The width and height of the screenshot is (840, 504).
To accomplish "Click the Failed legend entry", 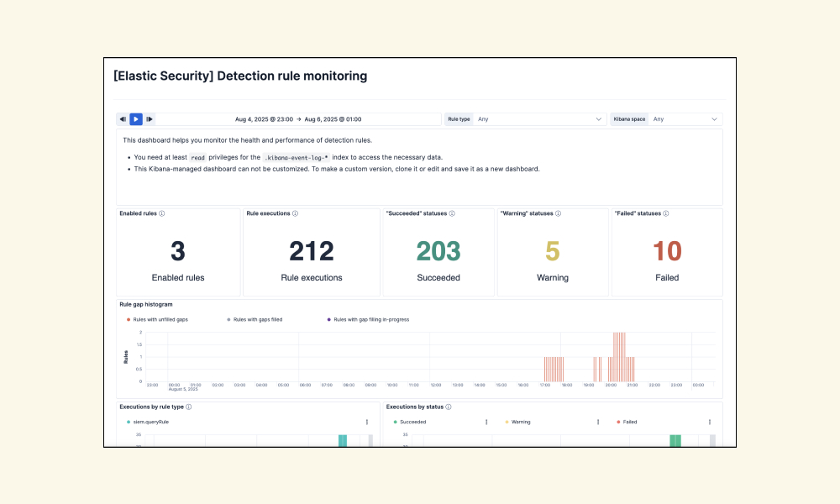I will click(x=627, y=422).
